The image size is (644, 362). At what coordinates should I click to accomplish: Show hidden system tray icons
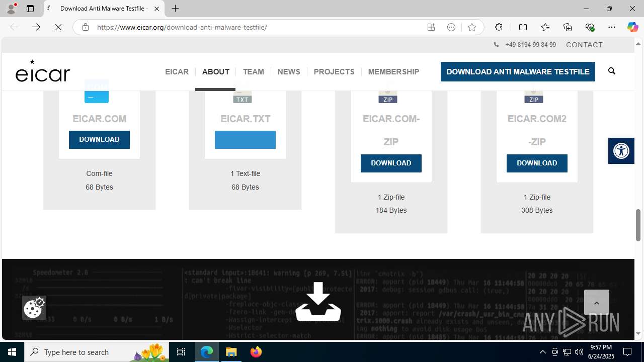[542, 352]
